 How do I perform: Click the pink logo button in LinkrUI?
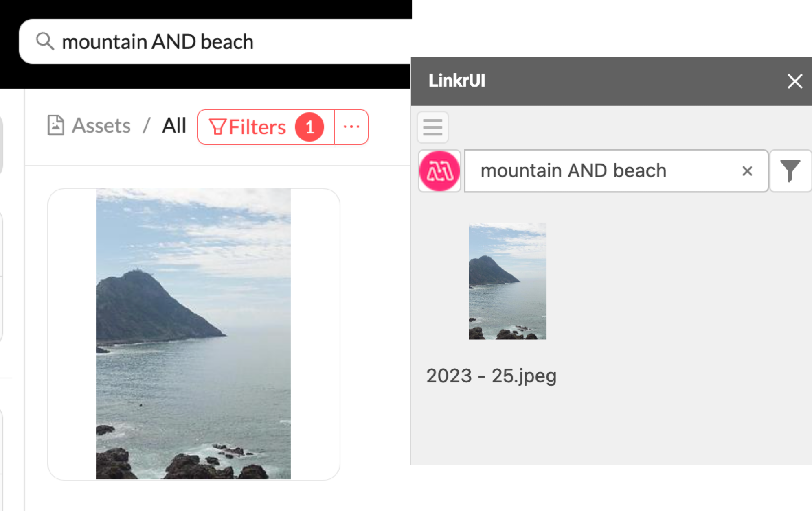[x=440, y=171]
